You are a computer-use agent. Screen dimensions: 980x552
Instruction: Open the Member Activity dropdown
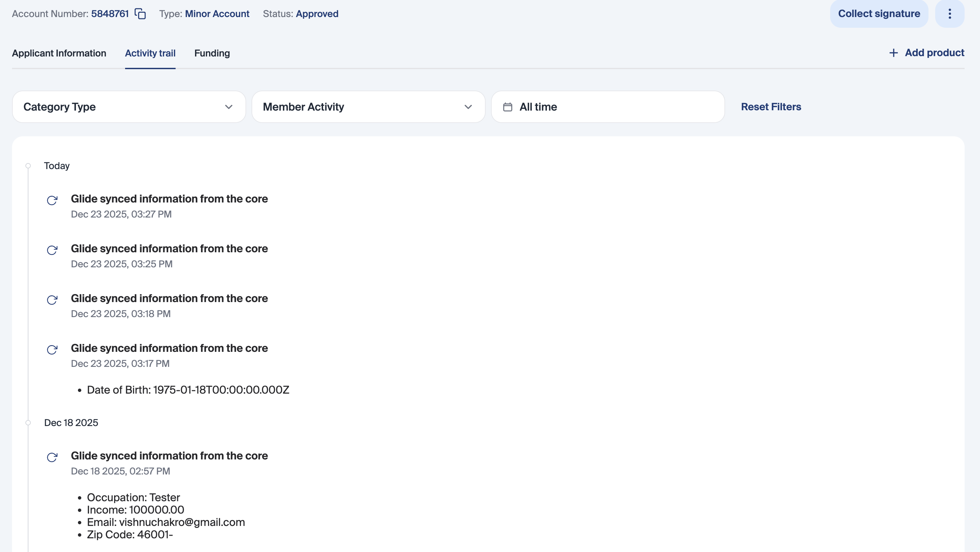[368, 107]
